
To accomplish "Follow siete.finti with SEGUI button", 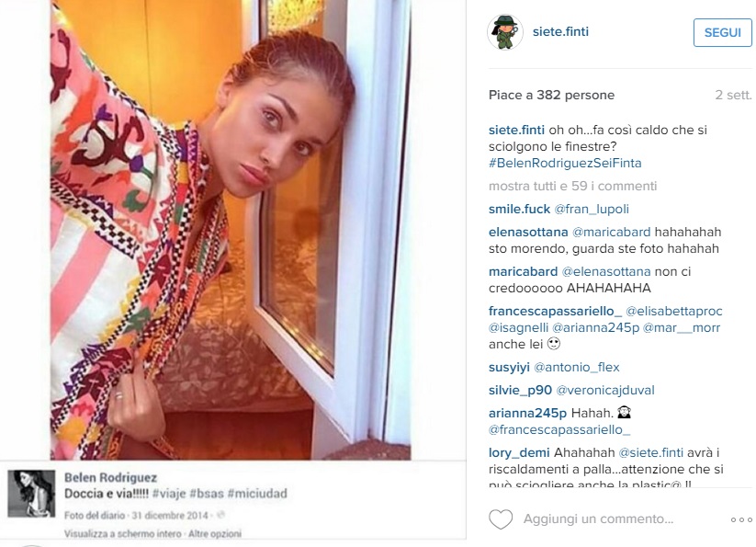I will (722, 32).
